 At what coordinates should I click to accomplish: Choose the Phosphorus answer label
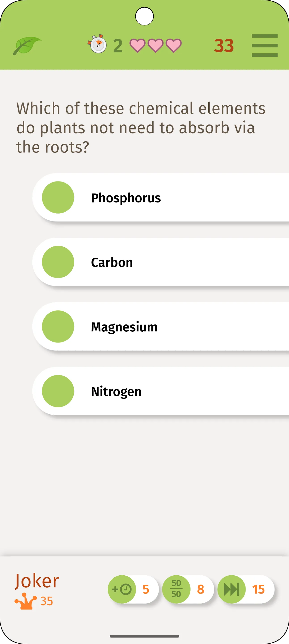tap(126, 198)
